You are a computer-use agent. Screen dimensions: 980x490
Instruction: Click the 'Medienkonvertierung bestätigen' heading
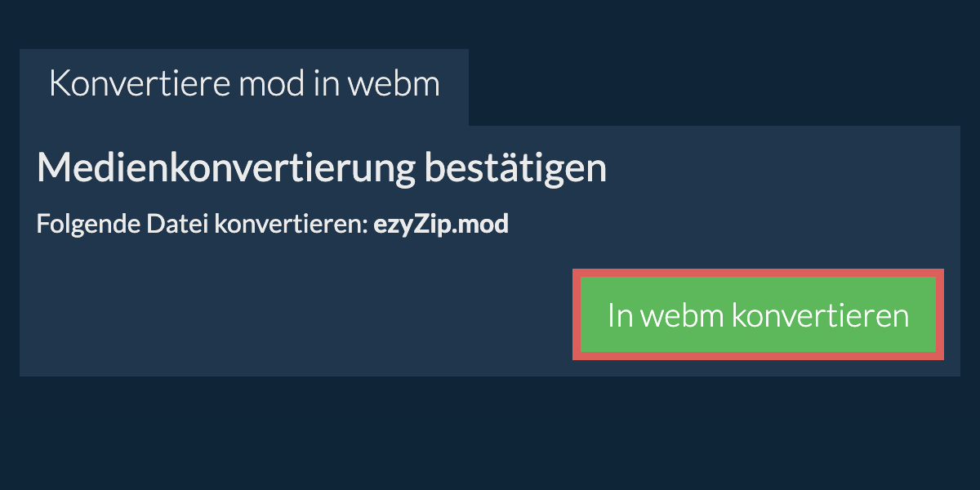(x=322, y=168)
